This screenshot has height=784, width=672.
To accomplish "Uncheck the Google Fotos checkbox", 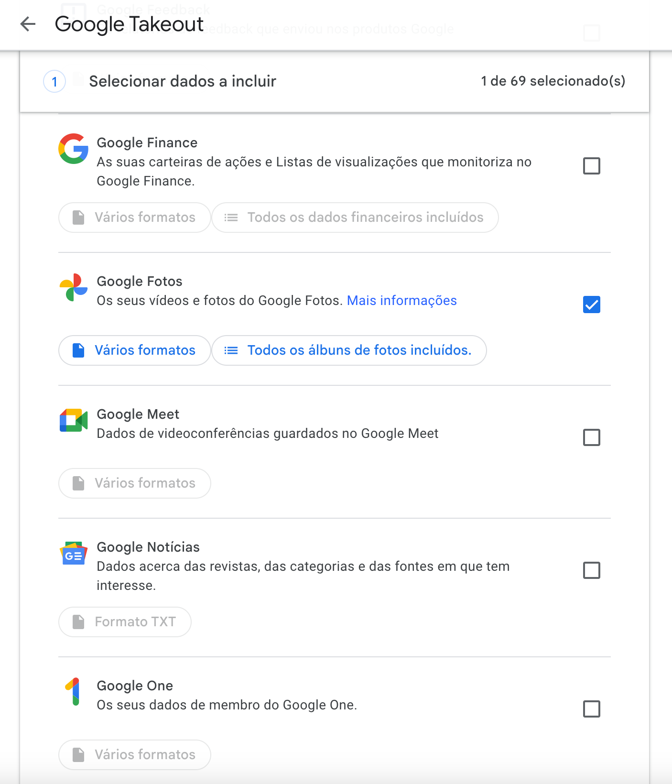I will 592,305.
